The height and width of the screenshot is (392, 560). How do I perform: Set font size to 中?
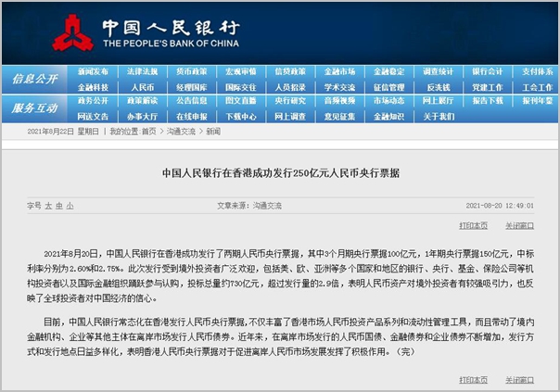point(58,204)
